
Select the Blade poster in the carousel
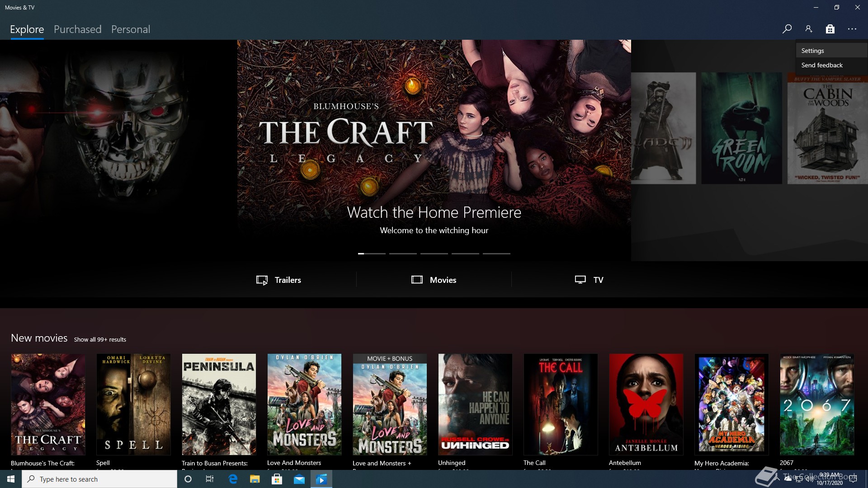[x=663, y=128]
